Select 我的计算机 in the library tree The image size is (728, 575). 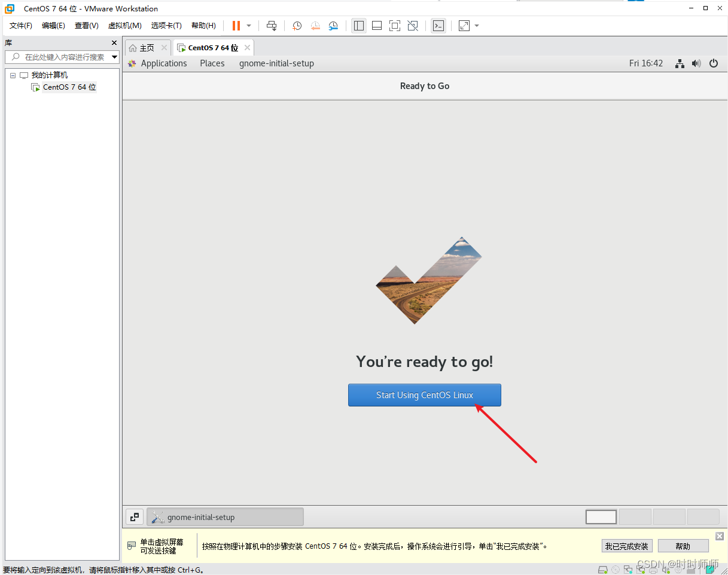[x=50, y=75]
